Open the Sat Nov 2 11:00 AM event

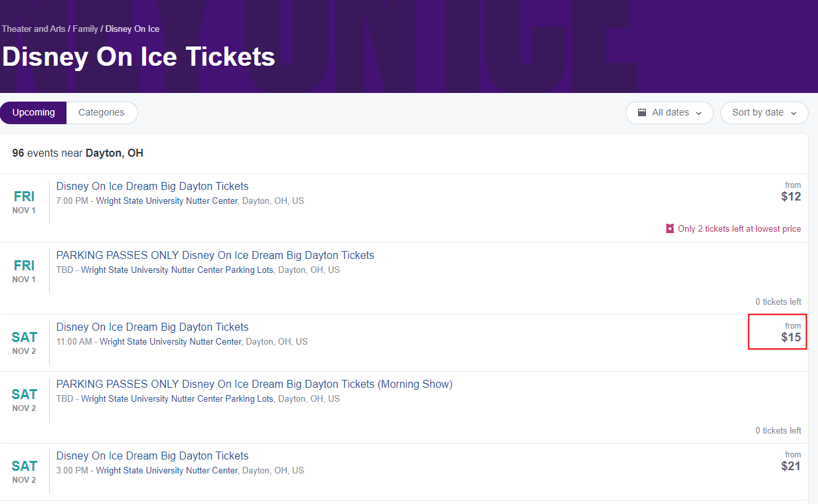(153, 327)
